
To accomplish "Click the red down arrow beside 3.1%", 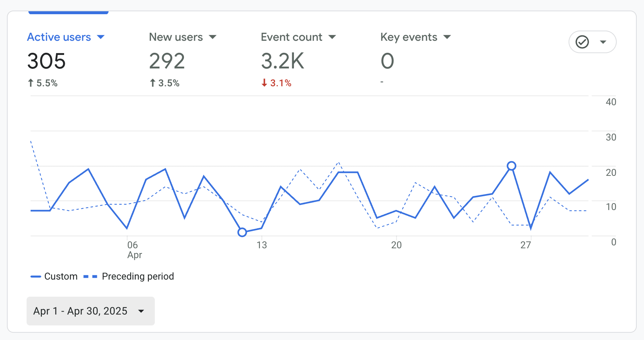I will click(x=264, y=83).
